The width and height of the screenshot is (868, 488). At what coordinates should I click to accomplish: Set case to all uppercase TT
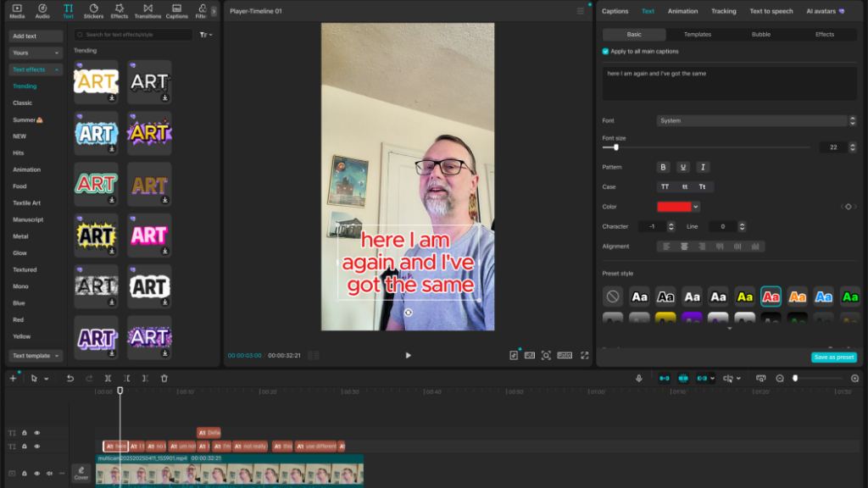point(665,187)
